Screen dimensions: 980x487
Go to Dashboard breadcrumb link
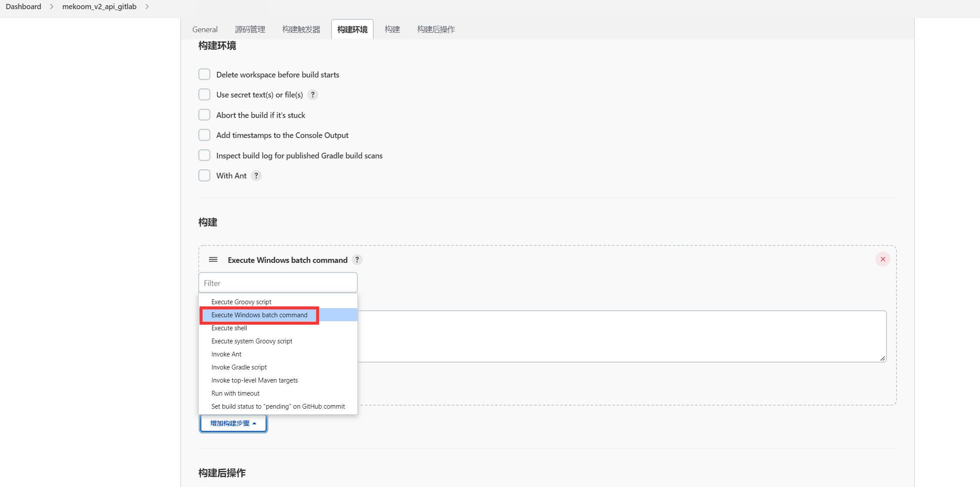click(23, 7)
